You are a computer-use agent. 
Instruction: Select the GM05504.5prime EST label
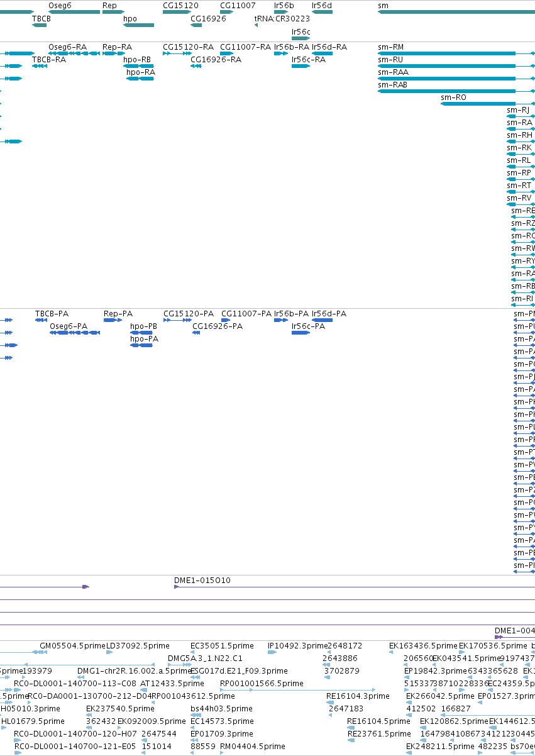[x=73, y=645]
